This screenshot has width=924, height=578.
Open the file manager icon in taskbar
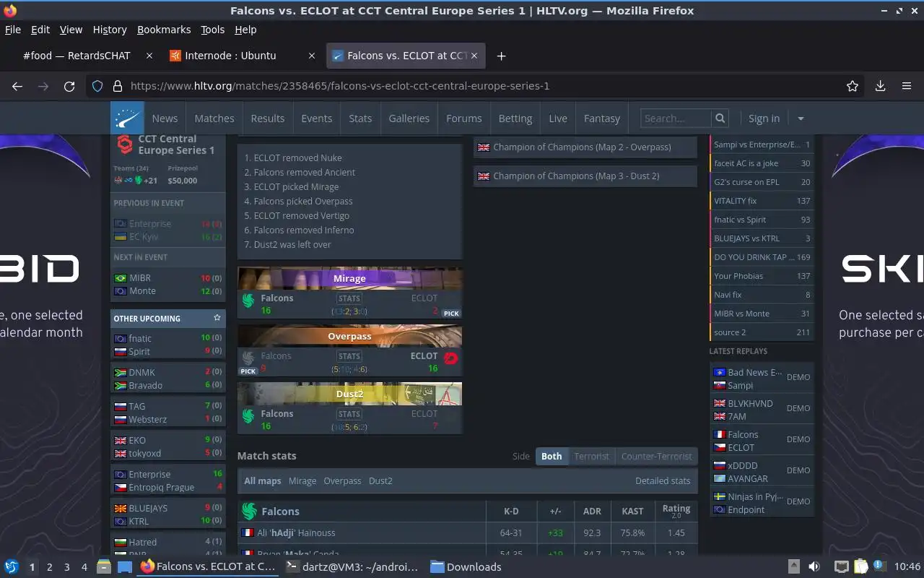point(103,567)
